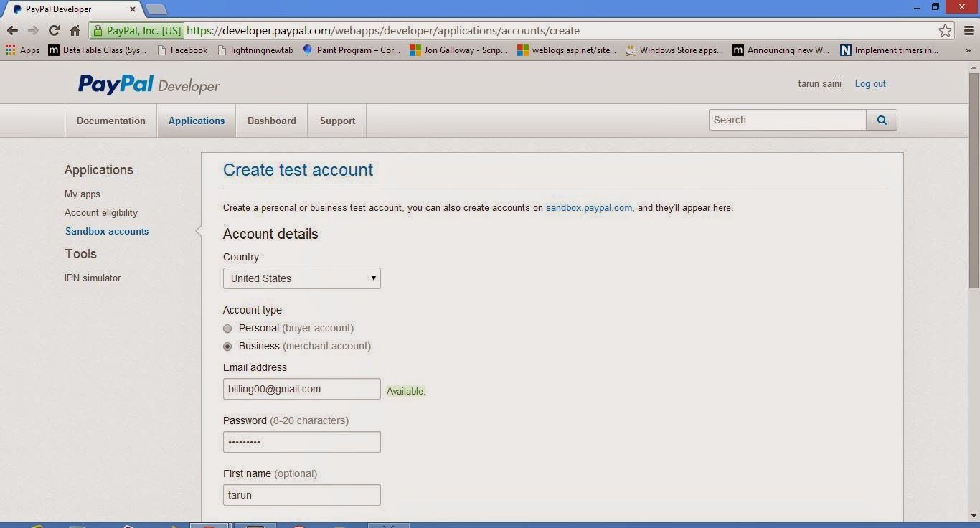
Task: Click the page scrollbar up arrow
Action: (x=974, y=68)
